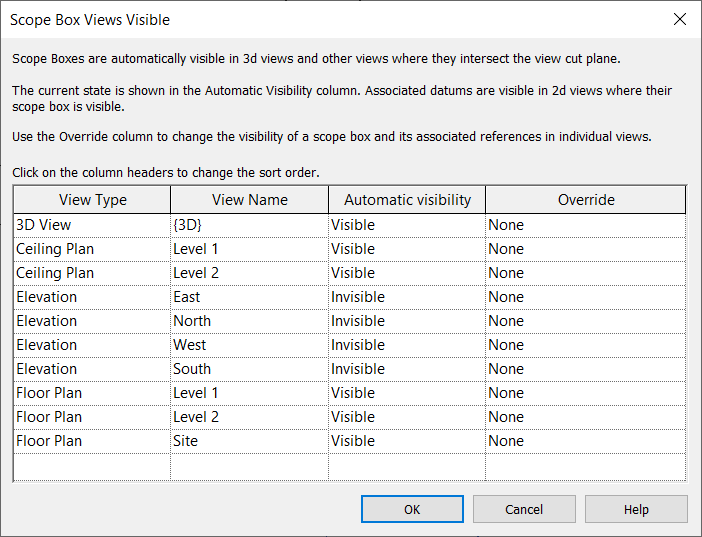
Task: Sort by the Override column header
Action: (586, 200)
